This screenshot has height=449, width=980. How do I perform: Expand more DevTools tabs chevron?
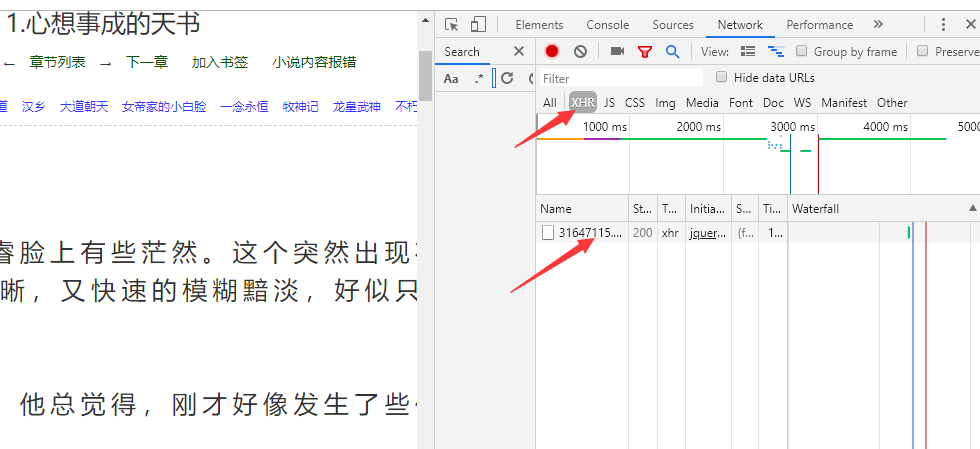878,24
